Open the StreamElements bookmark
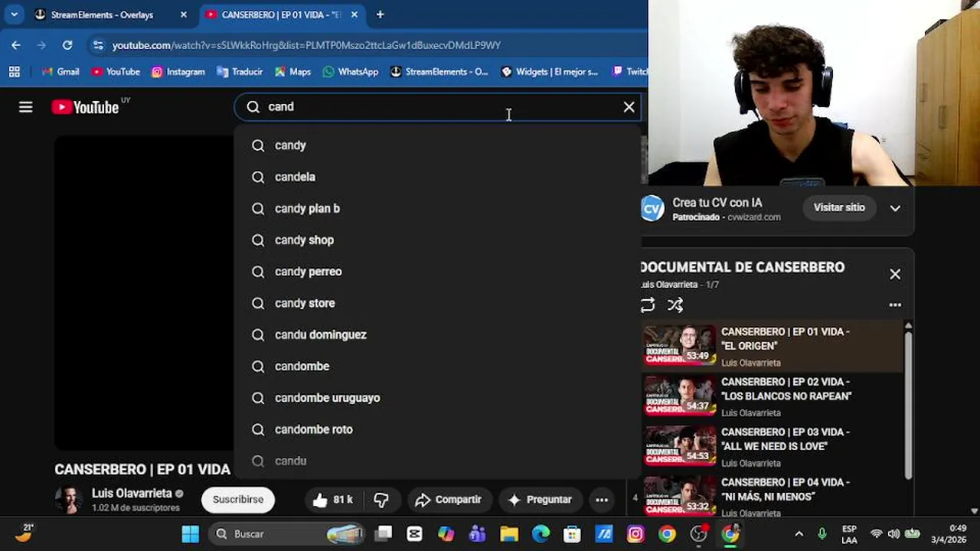Viewport: 980px width, 551px height. coord(439,72)
